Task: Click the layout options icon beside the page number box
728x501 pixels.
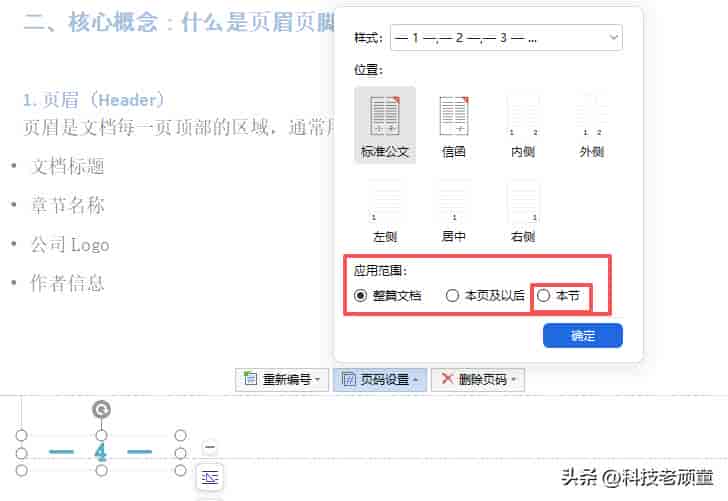Action: tap(209, 477)
